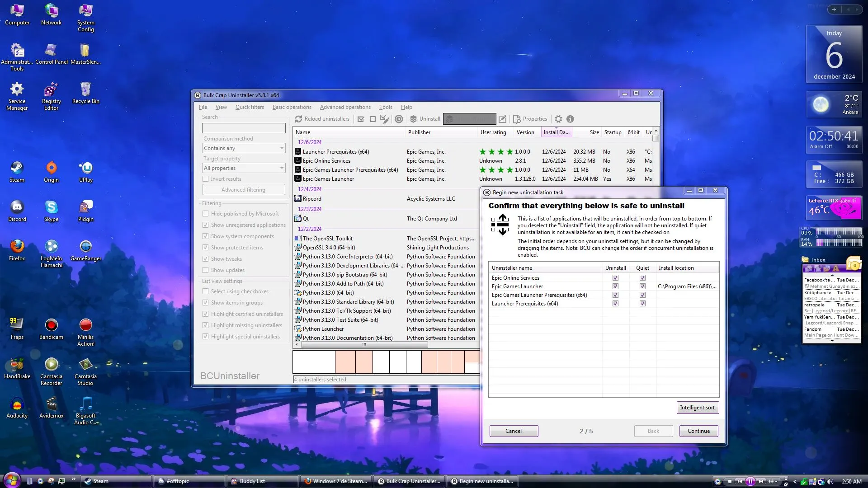The image size is (868, 488).
Task: Click the modify uninstaller pencil toolbar icon
Action: tap(502, 119)
